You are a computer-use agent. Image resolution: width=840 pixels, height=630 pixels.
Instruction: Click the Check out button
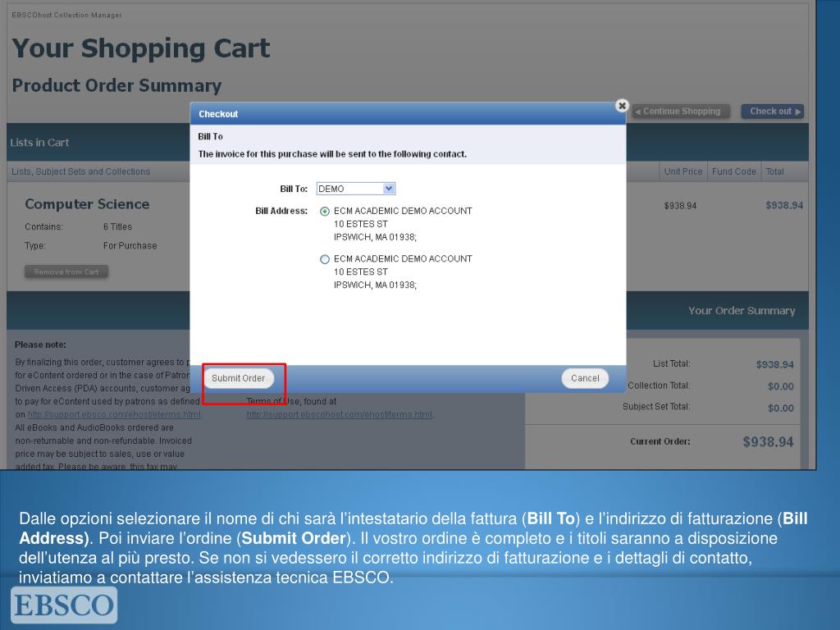[773, 112]
